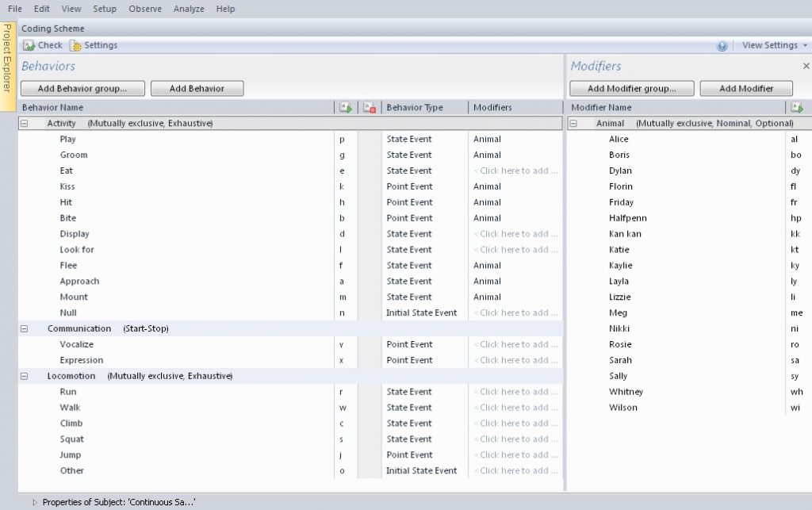
Task: Open the View Settings dropdown
Action: 775,45
